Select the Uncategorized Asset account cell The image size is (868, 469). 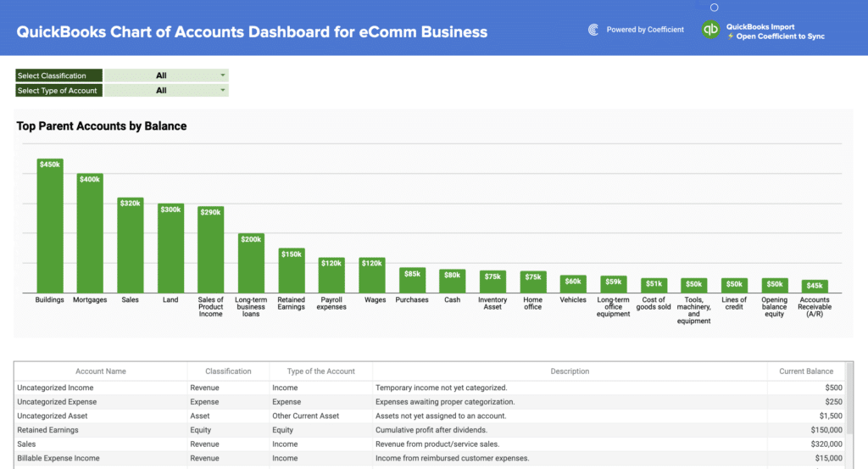pos(101,416)
